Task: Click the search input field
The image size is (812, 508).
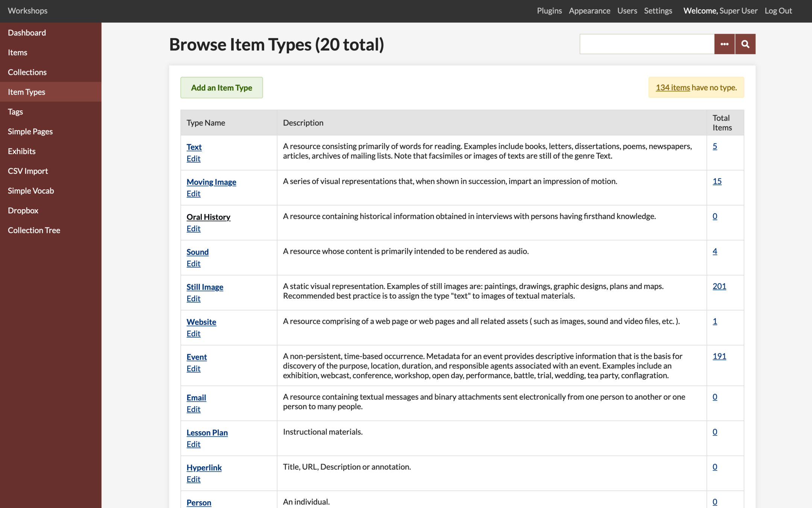Action: click(647, 44)
